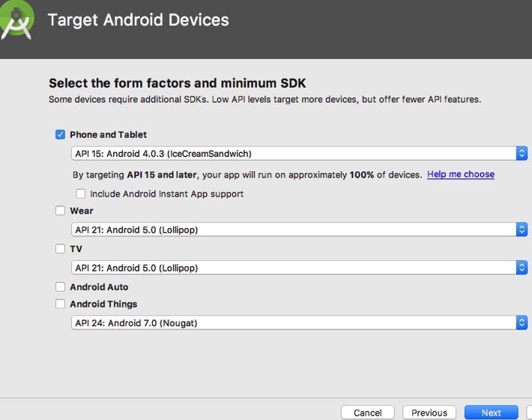
Task: Click the 'Some devices require additional SDKs' description
Action: tap(265, 100)
